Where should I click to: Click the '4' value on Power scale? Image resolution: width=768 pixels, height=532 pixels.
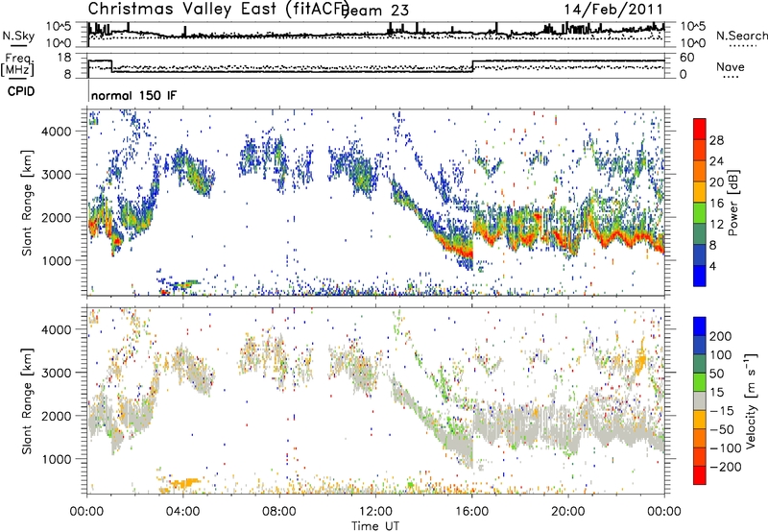coord(712,266)
